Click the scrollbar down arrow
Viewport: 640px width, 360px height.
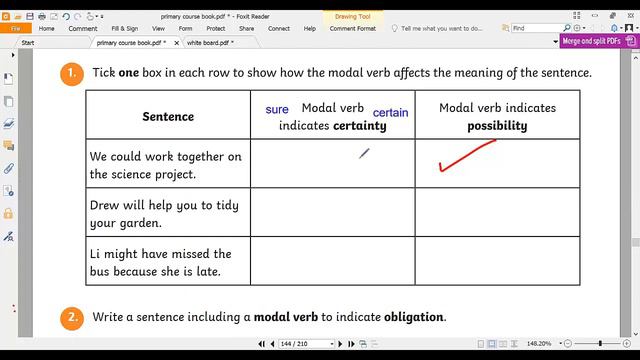pyautogui.click(x=636, y=333)
